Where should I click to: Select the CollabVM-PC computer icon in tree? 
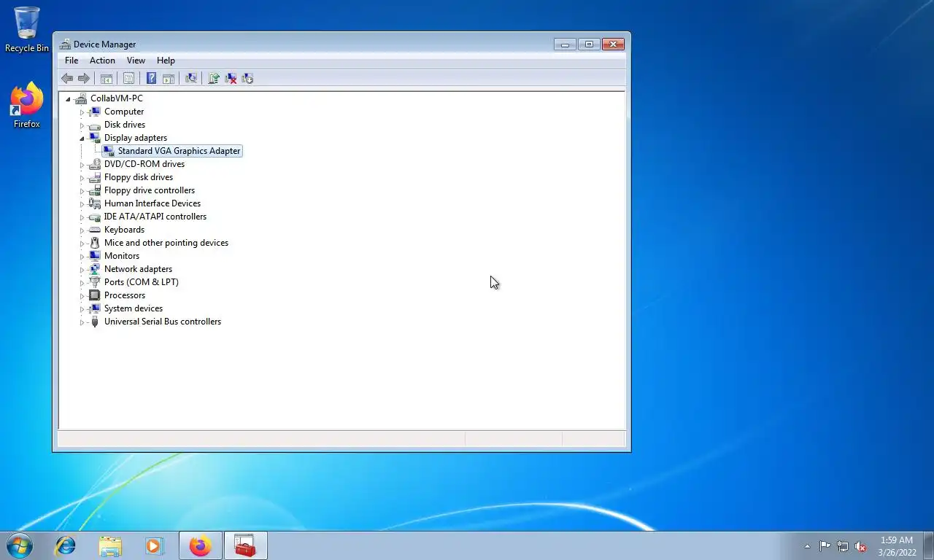point(81,98)
